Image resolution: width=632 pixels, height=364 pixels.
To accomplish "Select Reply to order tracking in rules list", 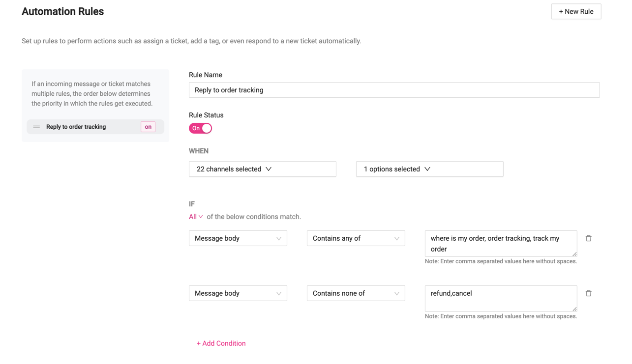I will tap(76, 127).
